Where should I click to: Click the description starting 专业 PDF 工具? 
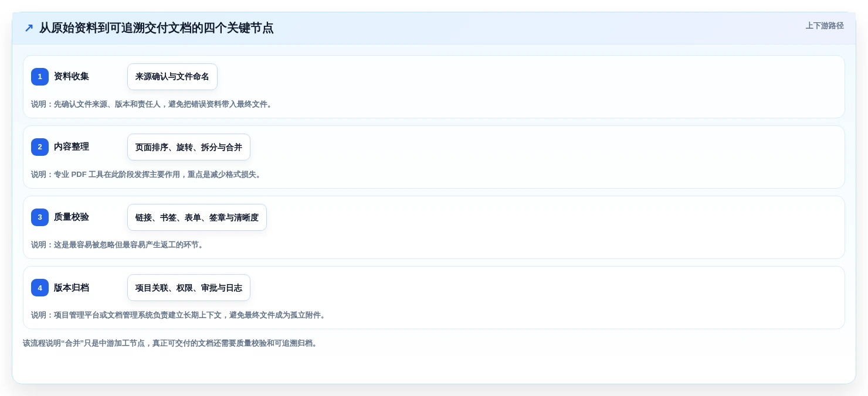pyautogui.click(x=147, y=175)
